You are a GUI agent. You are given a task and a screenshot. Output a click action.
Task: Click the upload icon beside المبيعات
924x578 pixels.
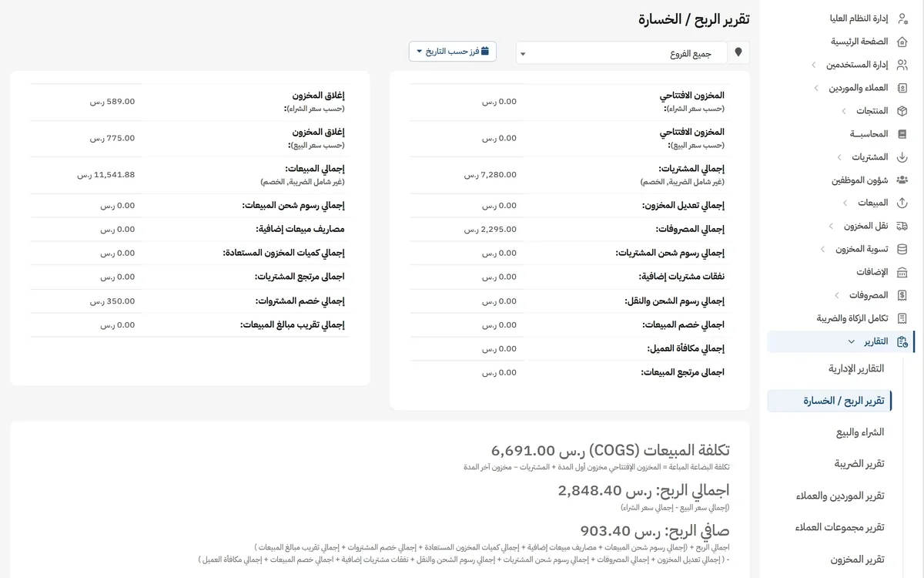pos(902,203)
